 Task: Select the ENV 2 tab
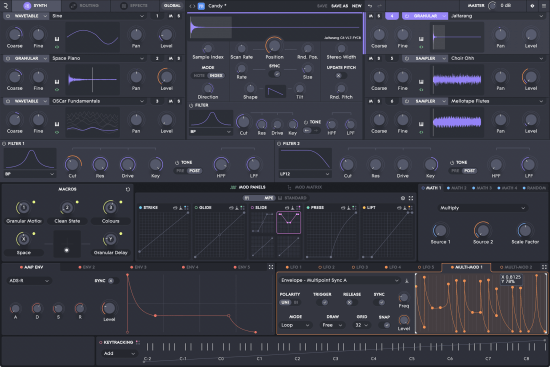tap(86, 267)
